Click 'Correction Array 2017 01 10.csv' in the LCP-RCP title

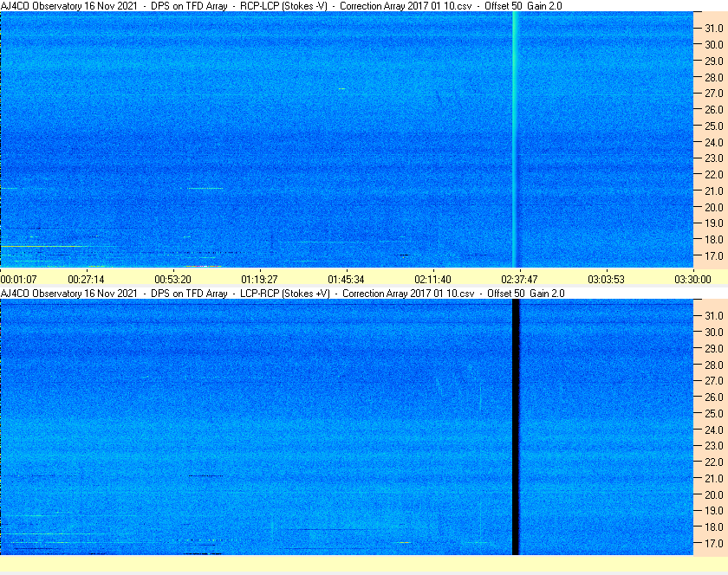pyautogui.click(x=408, y=294)
